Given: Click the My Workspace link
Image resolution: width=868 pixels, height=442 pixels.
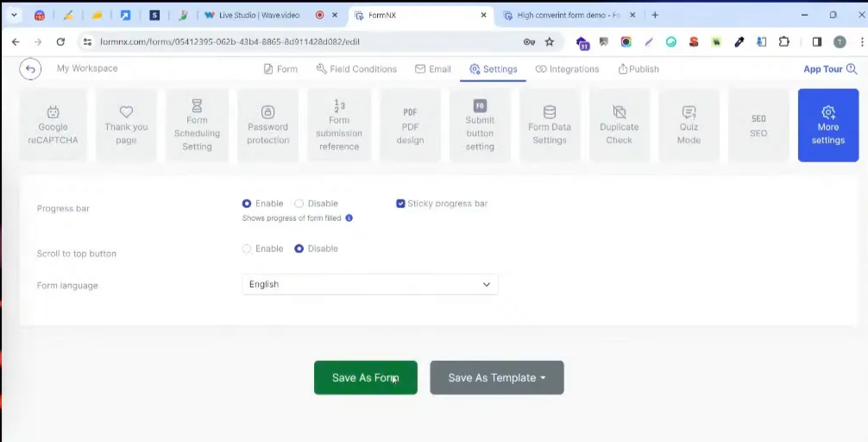Looking at the screenshot, I should [87, 68].
